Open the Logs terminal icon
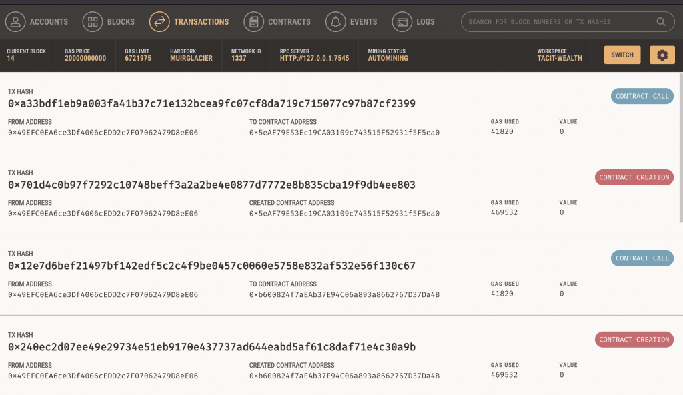Viewport: 683px width, 395px height. [402, 22]
